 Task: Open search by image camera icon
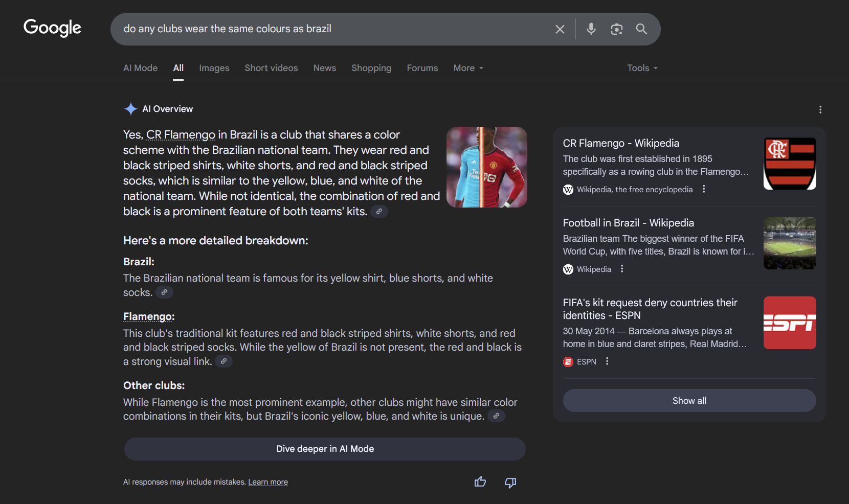(x=617, y=29)
